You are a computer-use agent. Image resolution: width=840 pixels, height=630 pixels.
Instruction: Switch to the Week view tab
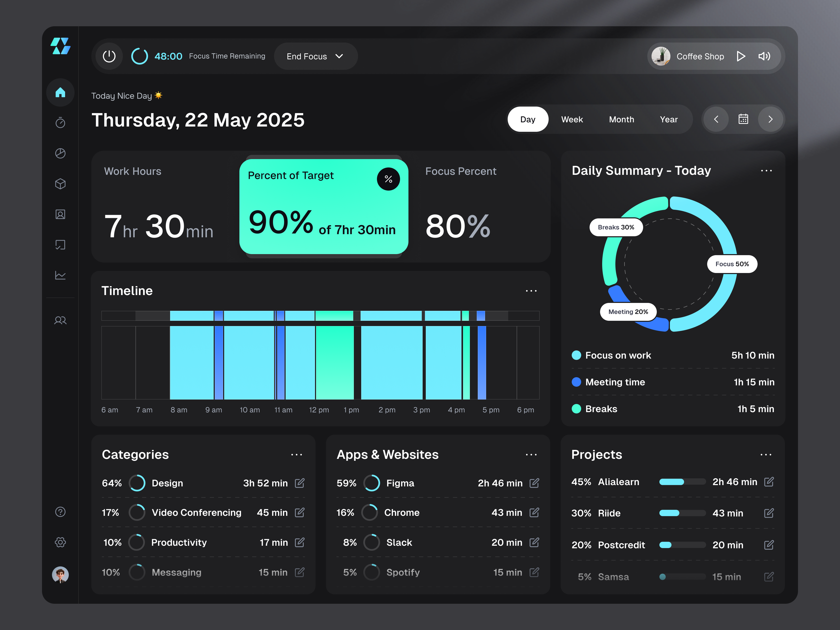point(572,119)
